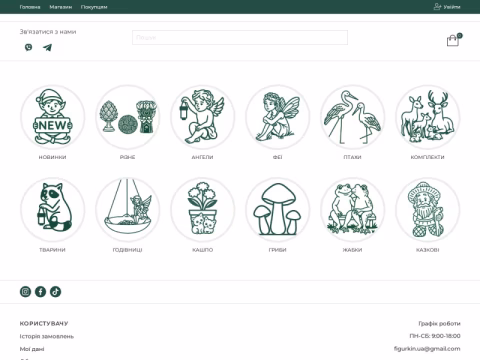
Task: Click the ТВАРИНИ category label
Action: point(52,250)
